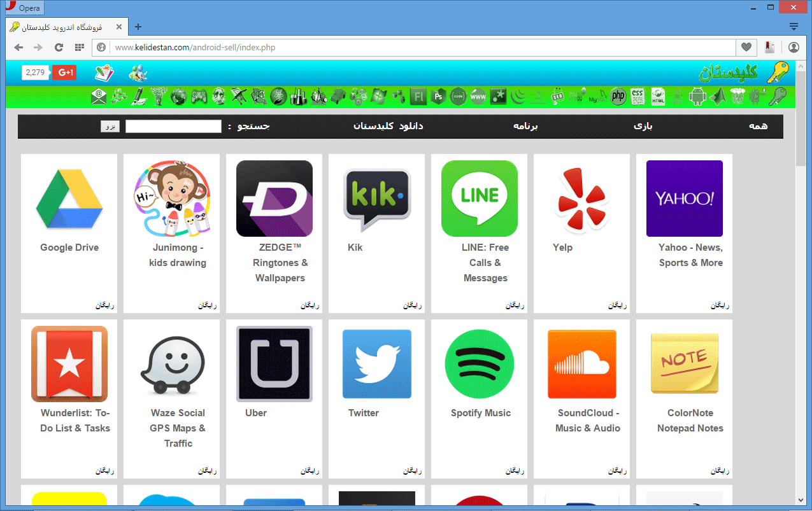Click the messenger people icon

point(138,73)
